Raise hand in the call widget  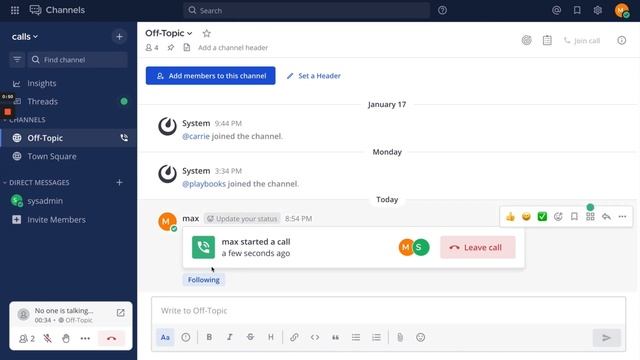click(x=66, y=338)
